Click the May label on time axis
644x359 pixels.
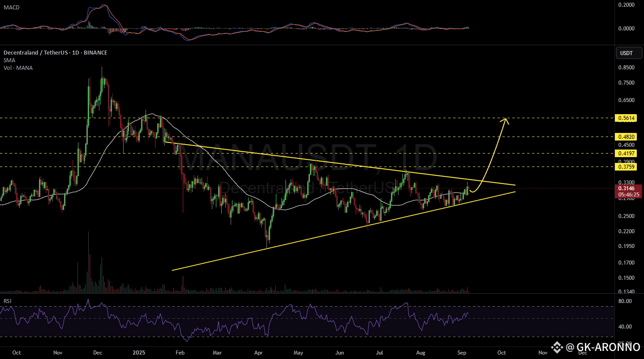coord(298,352)
